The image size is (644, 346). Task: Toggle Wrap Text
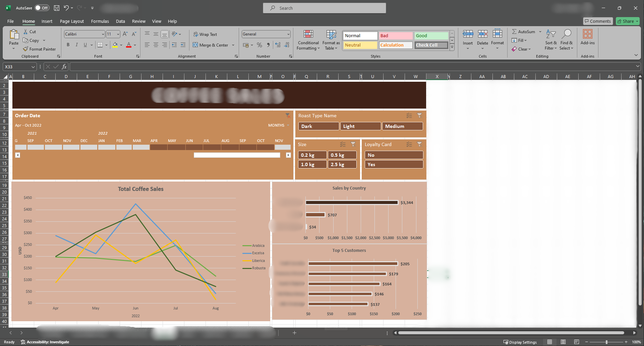tap(205, 34)
